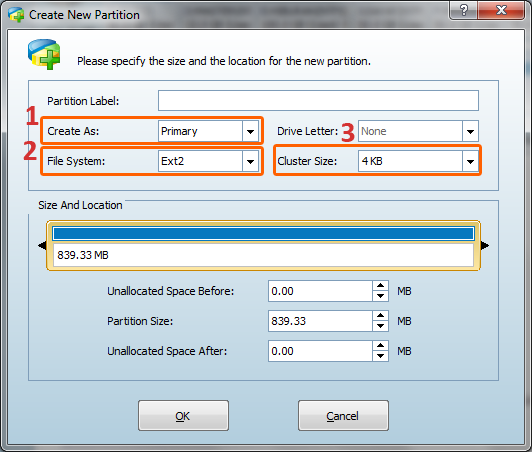The height and width of the screenshot is (452, 532).
Task: Click the Cancel button
Action: [343, 416]
